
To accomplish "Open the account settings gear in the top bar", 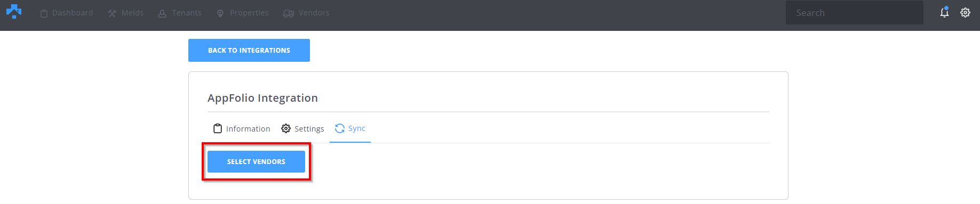I will point(965,13).
